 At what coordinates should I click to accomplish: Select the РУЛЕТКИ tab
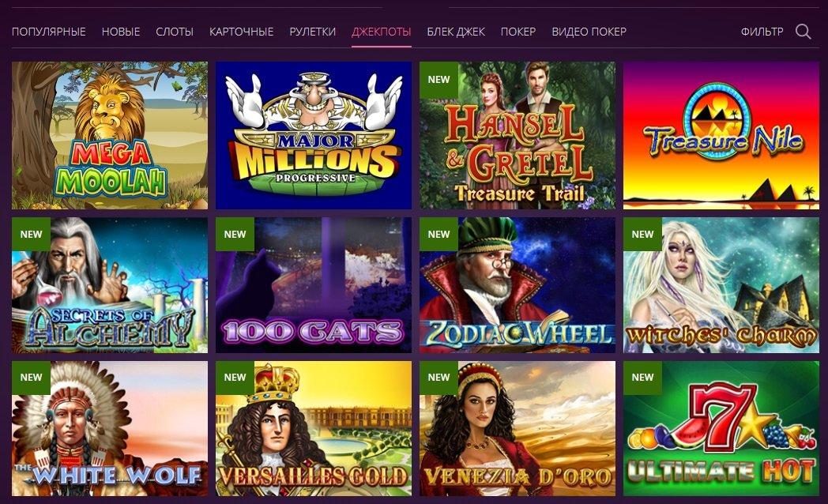(313, 32)
